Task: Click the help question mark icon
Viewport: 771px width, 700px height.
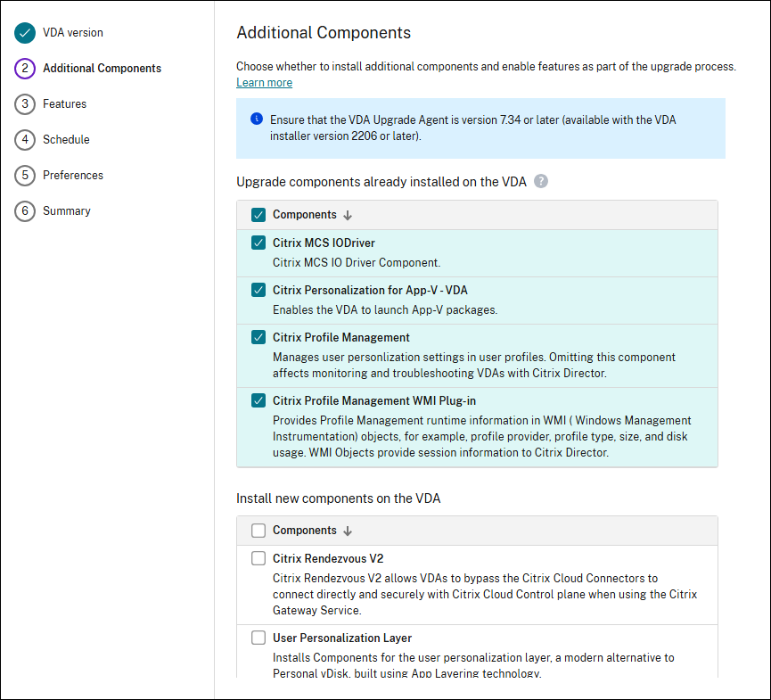Action: coord(540,181)
